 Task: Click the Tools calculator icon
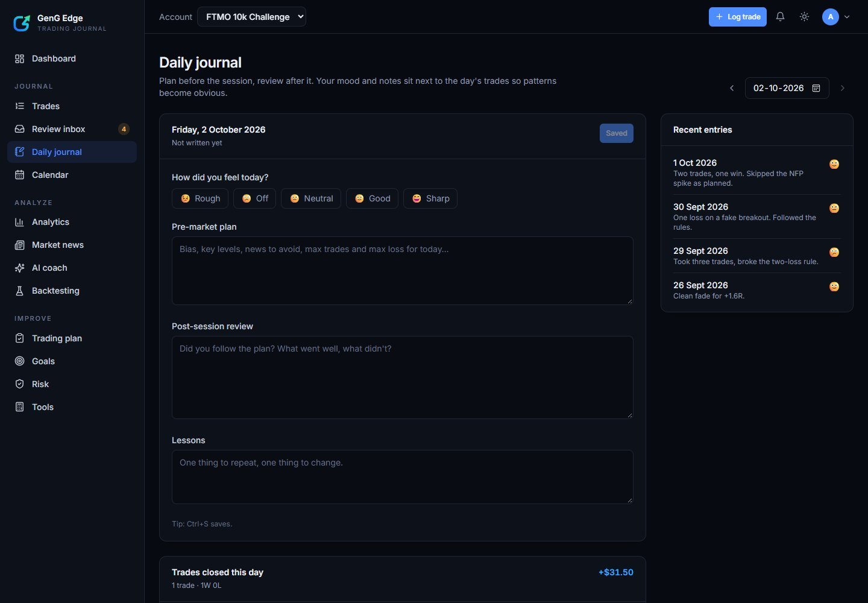19,407
